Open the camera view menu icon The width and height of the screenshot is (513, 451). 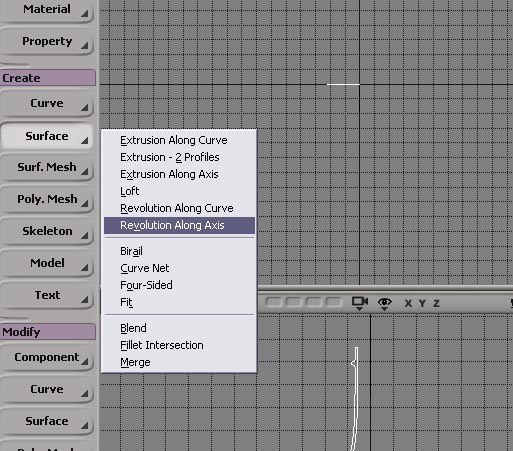click(360, 303)
